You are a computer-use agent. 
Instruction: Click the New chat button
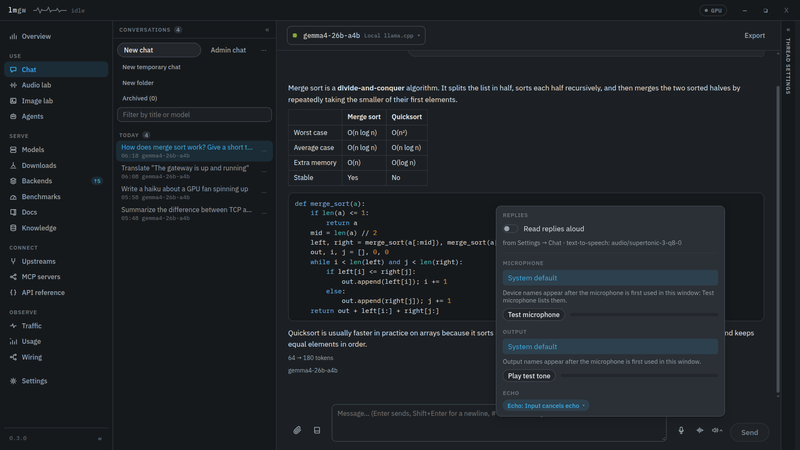point(159,50)
